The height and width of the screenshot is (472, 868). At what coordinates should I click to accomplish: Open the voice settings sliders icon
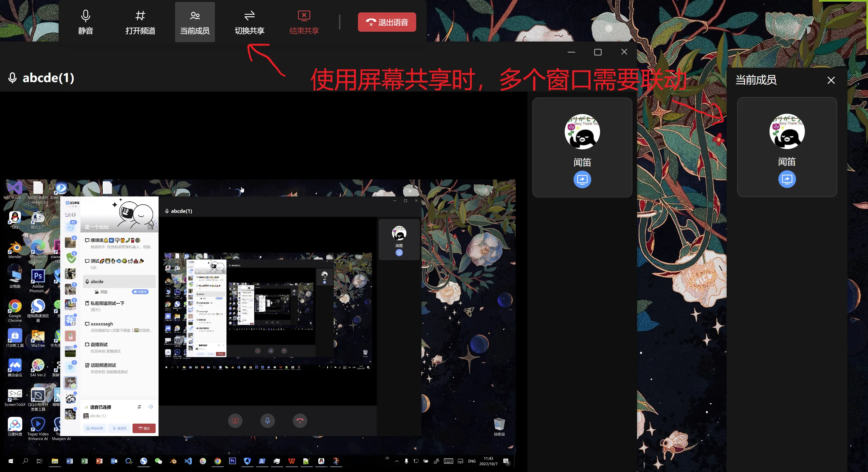139,407
